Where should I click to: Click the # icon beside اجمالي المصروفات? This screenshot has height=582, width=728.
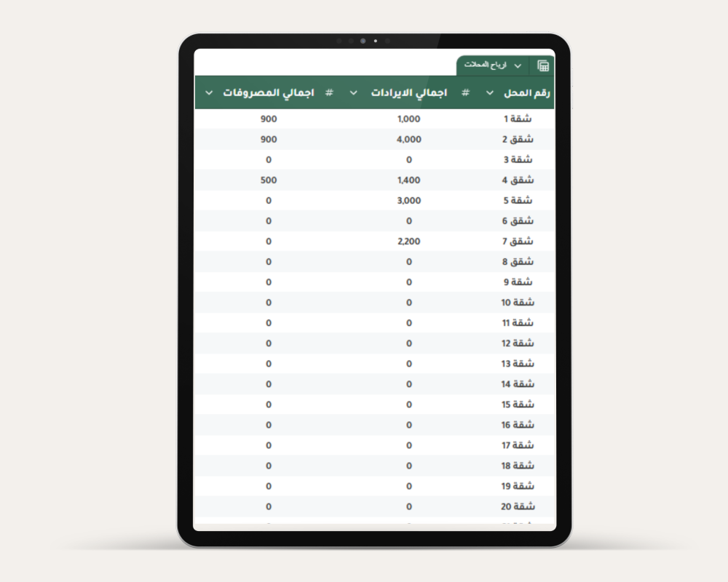[x=329, y=92]
